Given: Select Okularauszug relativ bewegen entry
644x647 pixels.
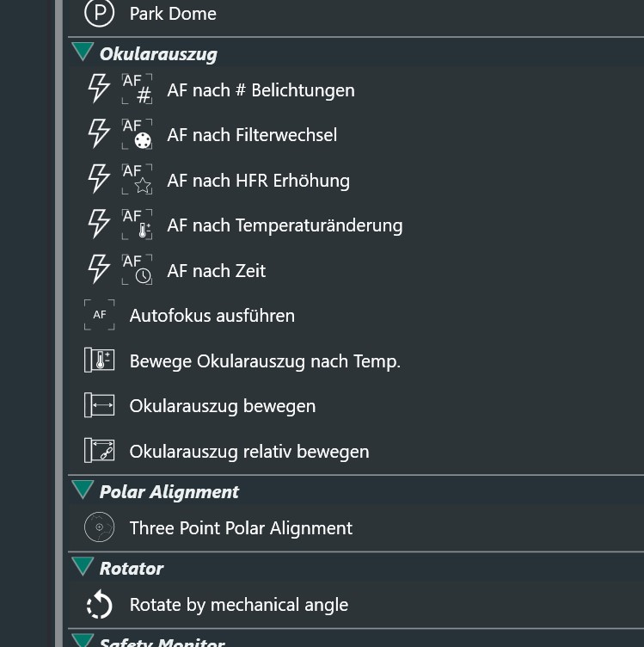Looking at the screenshot, I should (x=356, y=451).
